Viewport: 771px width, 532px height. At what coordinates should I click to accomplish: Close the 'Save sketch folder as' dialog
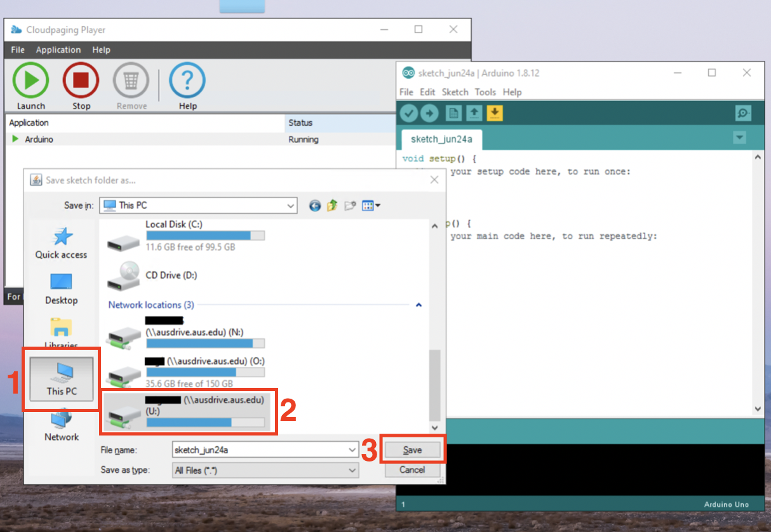(x=434, y=180)
